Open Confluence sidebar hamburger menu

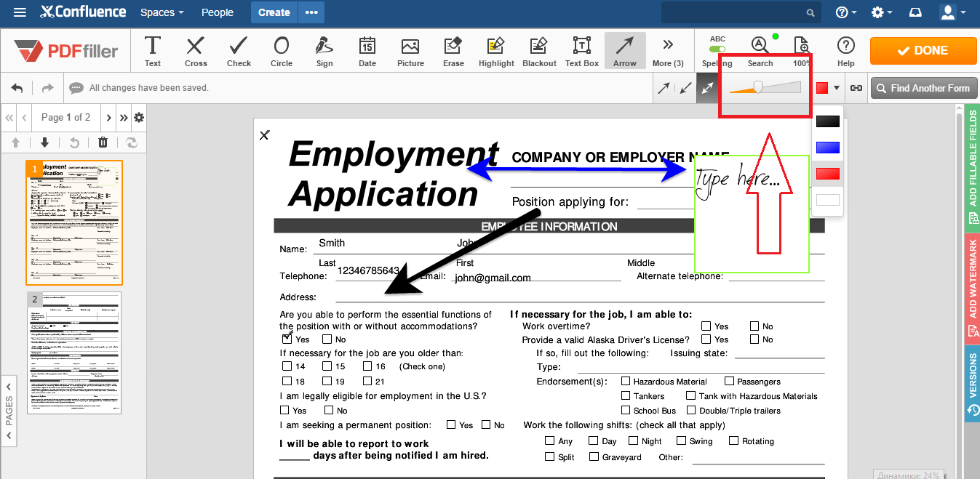coord(20,12)
